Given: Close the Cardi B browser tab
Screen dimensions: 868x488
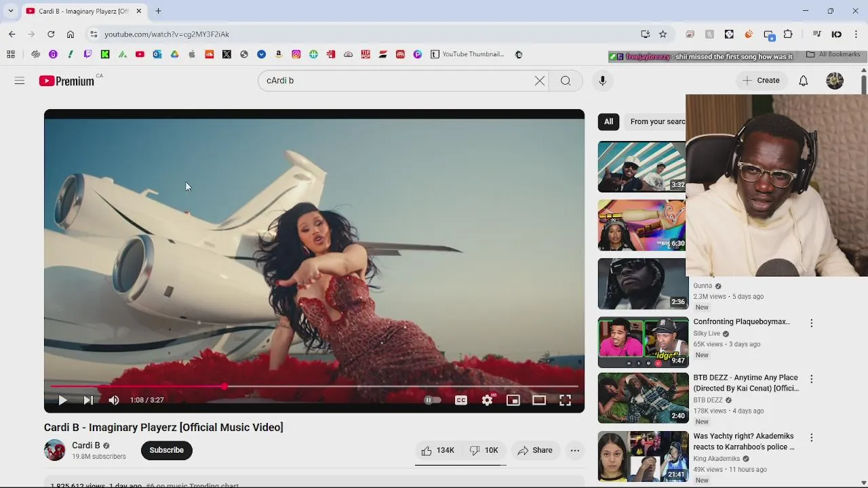Looking at the screenshot, I should [x=139, y=11].
